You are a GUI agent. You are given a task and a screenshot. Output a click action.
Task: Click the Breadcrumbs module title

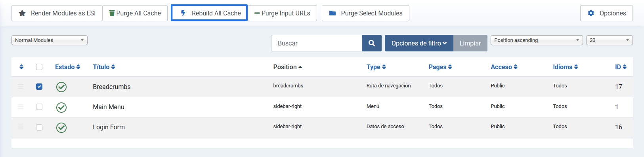tap(112, 87)
